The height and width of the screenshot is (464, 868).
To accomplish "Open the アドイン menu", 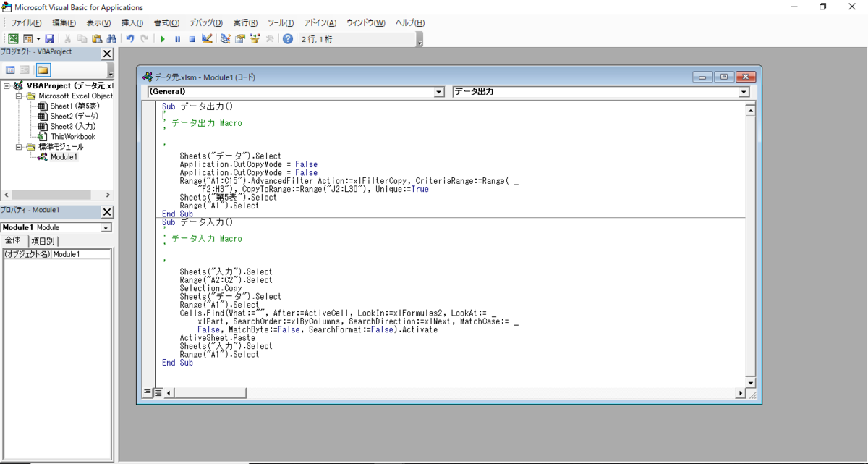I will tap(320, 23).
